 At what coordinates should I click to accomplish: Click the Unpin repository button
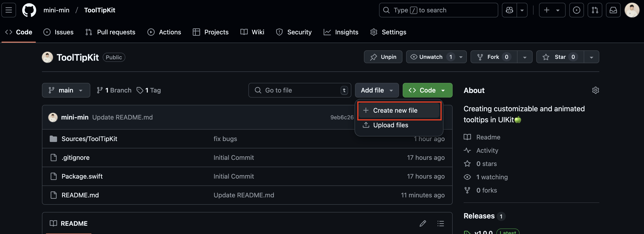tap(383, 57)
